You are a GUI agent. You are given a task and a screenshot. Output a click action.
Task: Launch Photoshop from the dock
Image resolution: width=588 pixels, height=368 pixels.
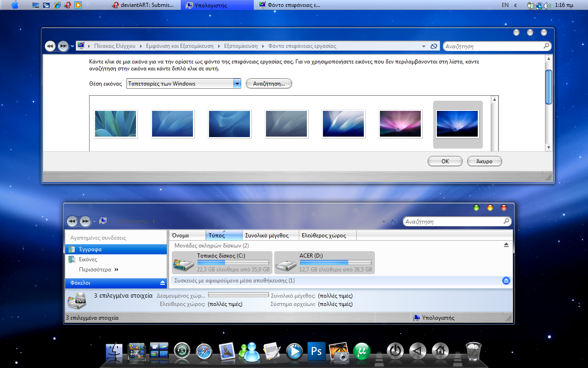tap(316, 351)
